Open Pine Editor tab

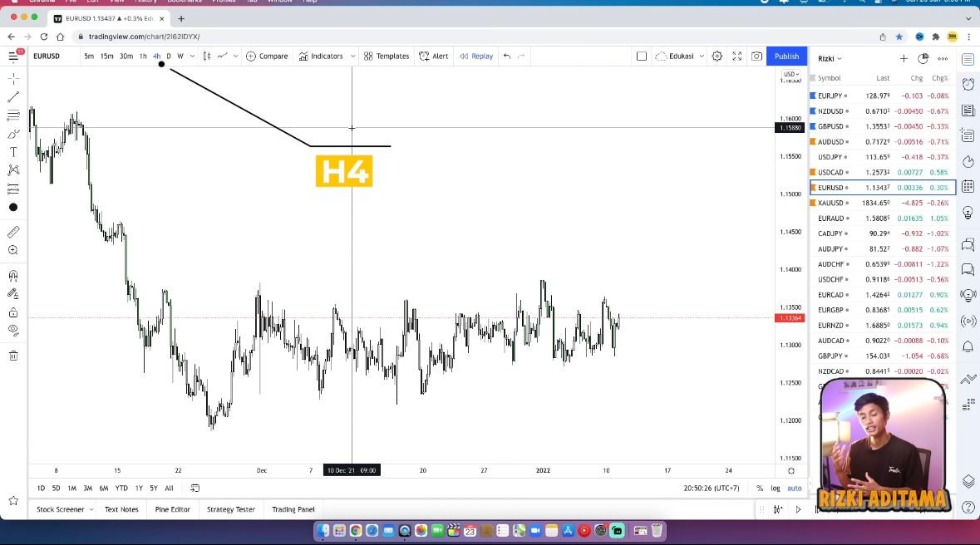pos(173,509)
